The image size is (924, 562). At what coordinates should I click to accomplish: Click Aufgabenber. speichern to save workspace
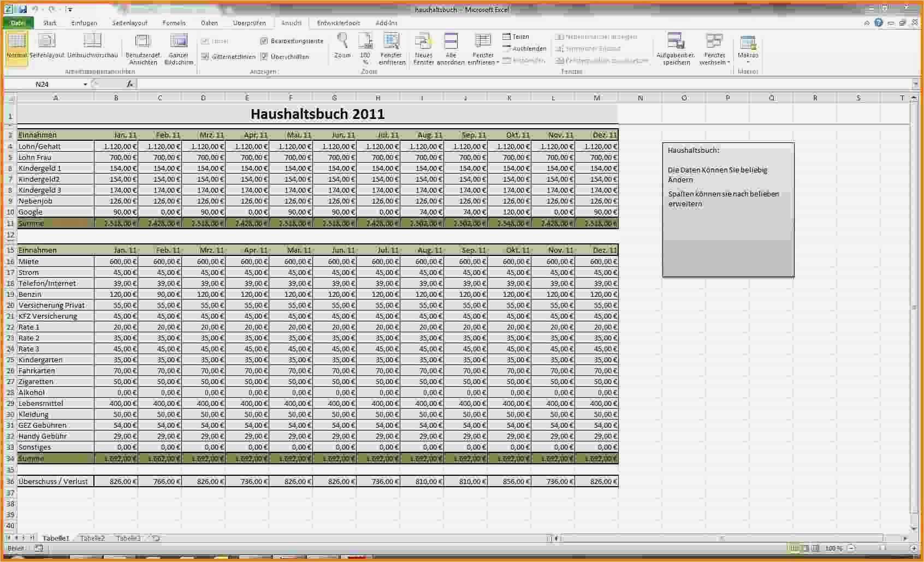676,49
